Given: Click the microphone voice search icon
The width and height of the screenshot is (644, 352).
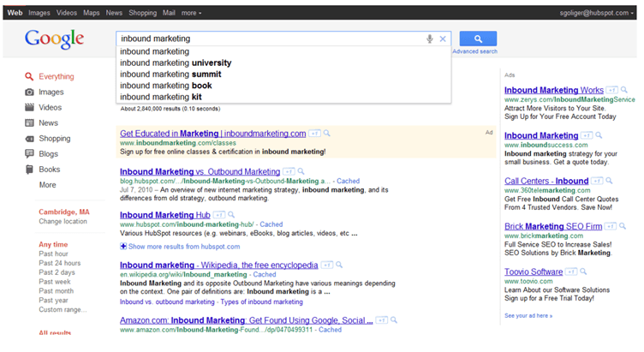Looking at the screenshot, I should (430, 39).
